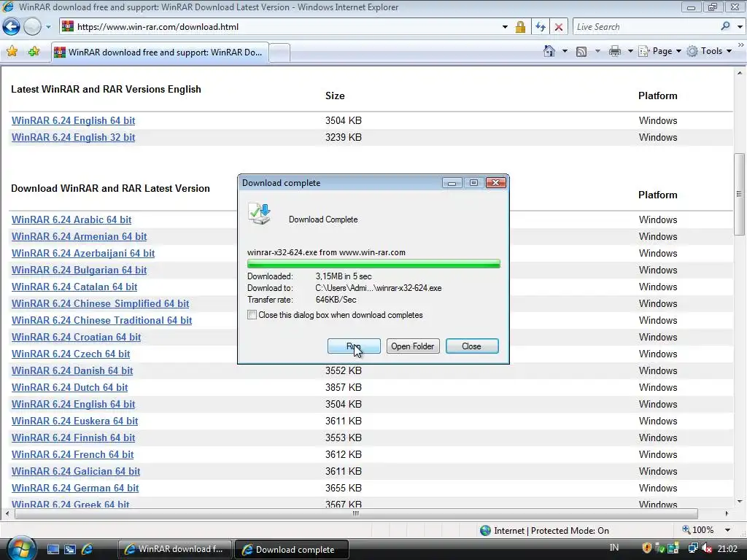This screenshot has width=747, height=560.
Task: Open the Favorites Center star icon
Action: coord(12,51)
